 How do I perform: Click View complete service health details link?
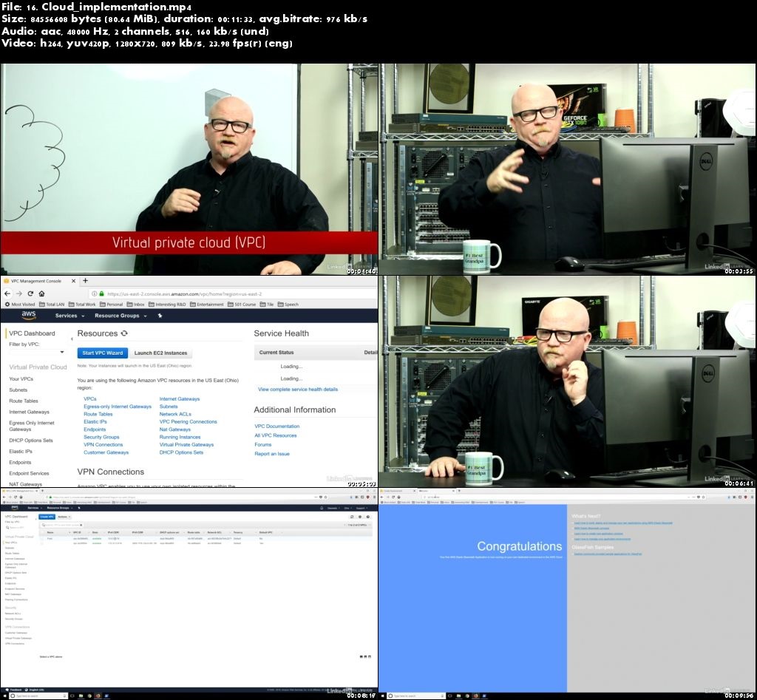click(298, 389)
